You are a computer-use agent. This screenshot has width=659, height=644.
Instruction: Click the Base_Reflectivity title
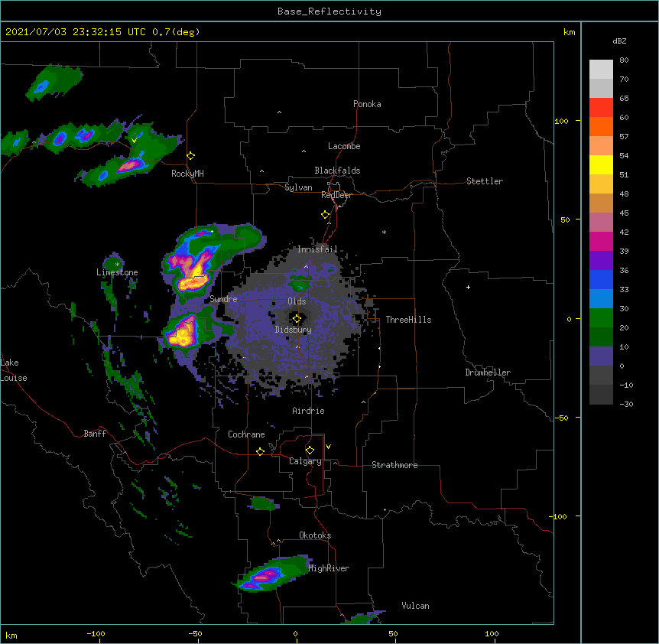(329, 11)
